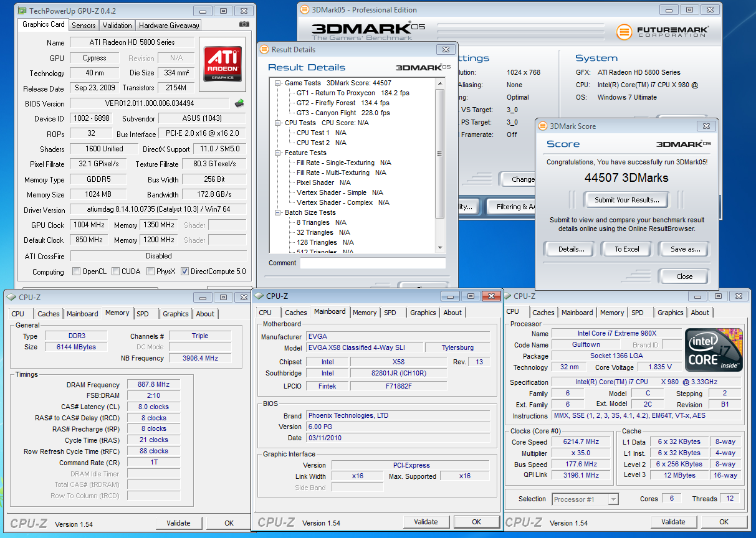The width and height of the screenshot is (756, 538).
Task: Collapse the Feature Tests tree node
Action: point(278,153)
